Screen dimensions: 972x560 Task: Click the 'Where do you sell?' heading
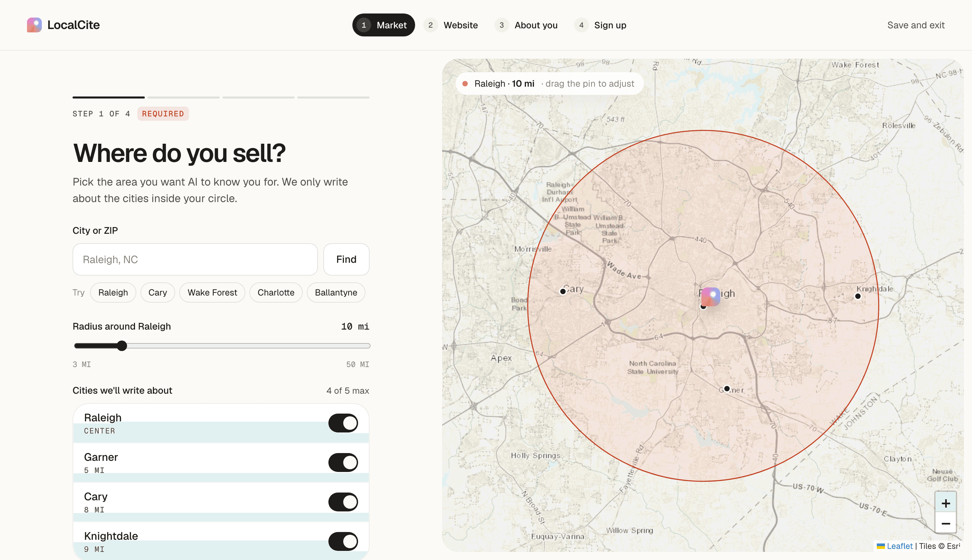(x=179, y=153)
